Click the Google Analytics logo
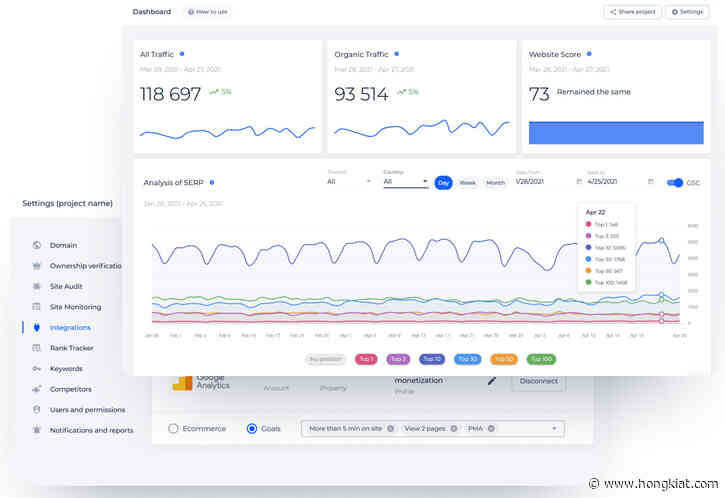Viewport: 725px width, 498px height. pos(182,383)
